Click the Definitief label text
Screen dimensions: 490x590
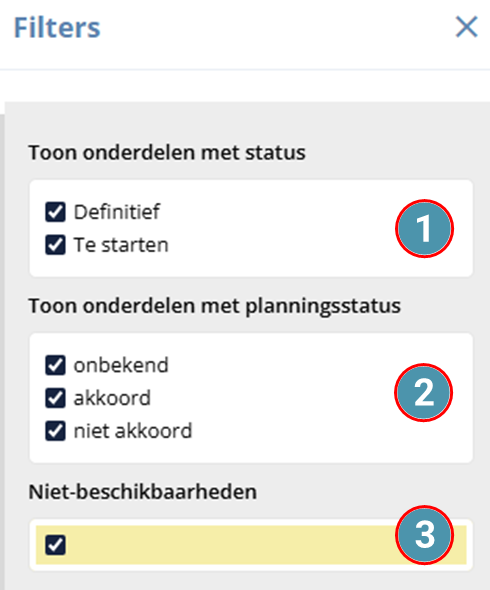point(117,212)
